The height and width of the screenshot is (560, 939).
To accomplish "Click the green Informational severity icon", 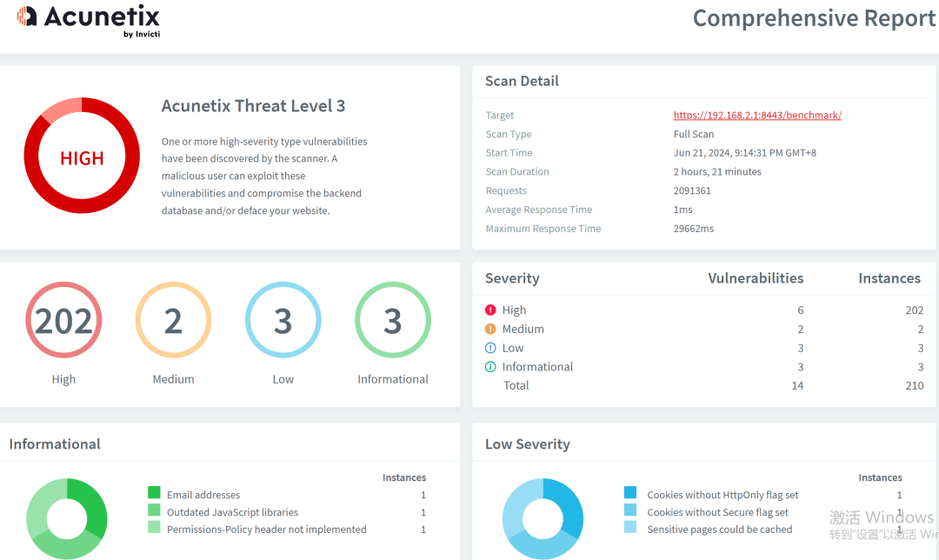I will (490, 367).
